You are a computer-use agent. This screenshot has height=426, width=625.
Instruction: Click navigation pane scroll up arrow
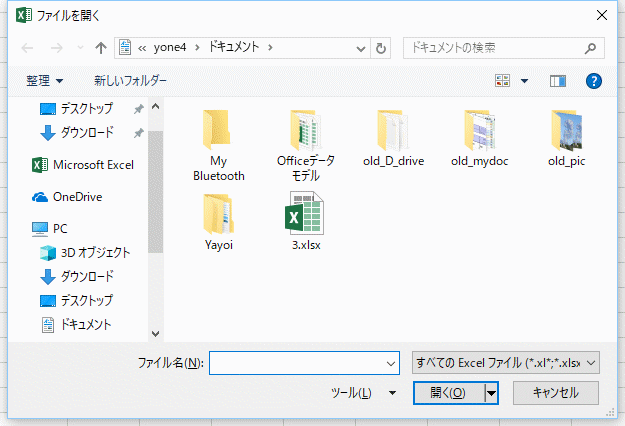(x=155, y=106)
